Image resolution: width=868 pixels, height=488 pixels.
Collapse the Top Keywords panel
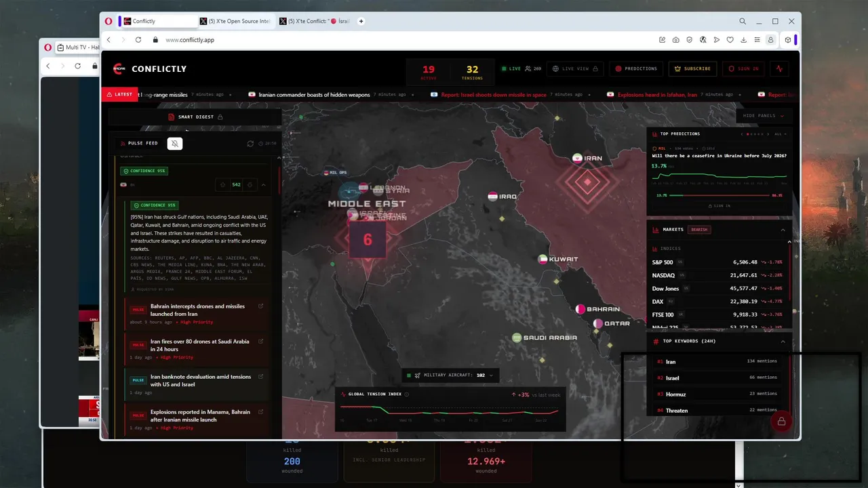point(783,342)
